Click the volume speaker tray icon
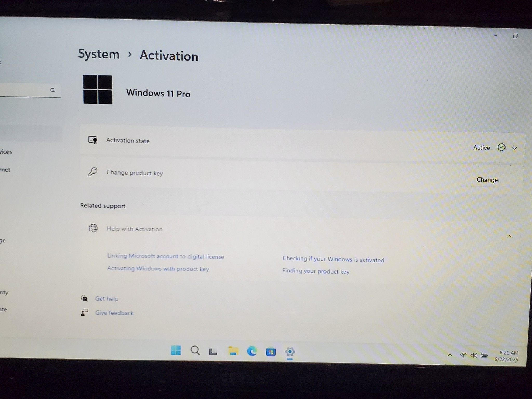The height and width of the screenshot is (399, 532). (474, 355)
